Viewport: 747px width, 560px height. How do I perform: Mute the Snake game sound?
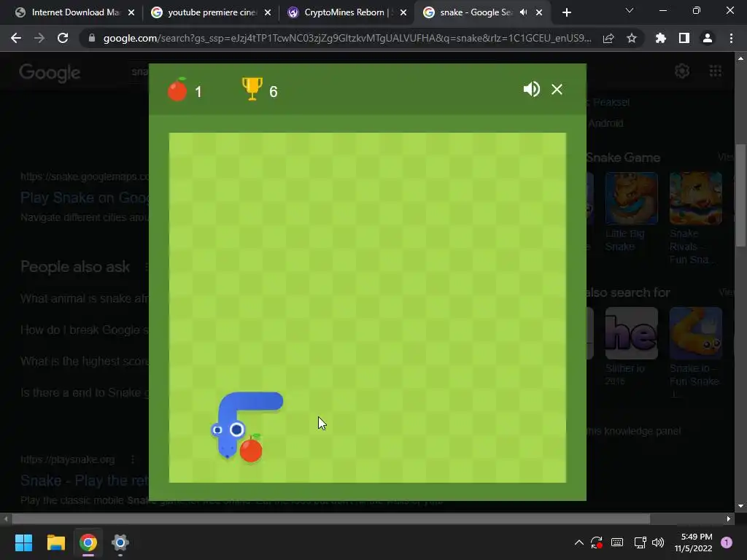[x=531, y=89]
